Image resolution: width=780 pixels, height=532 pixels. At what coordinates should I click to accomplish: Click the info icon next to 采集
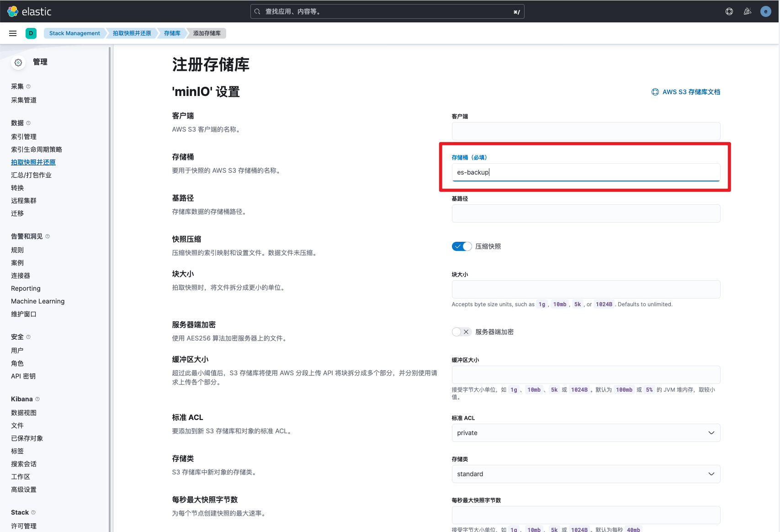[x=28, y=86]
